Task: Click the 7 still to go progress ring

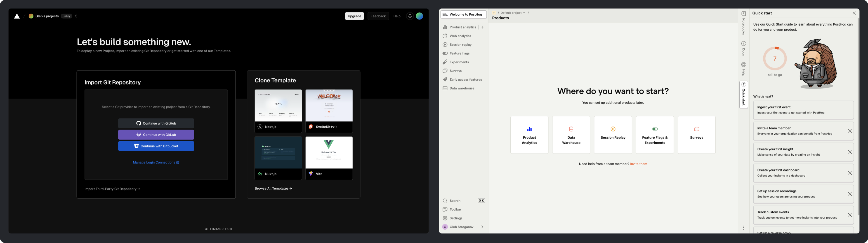Action: tap(775, 59)
